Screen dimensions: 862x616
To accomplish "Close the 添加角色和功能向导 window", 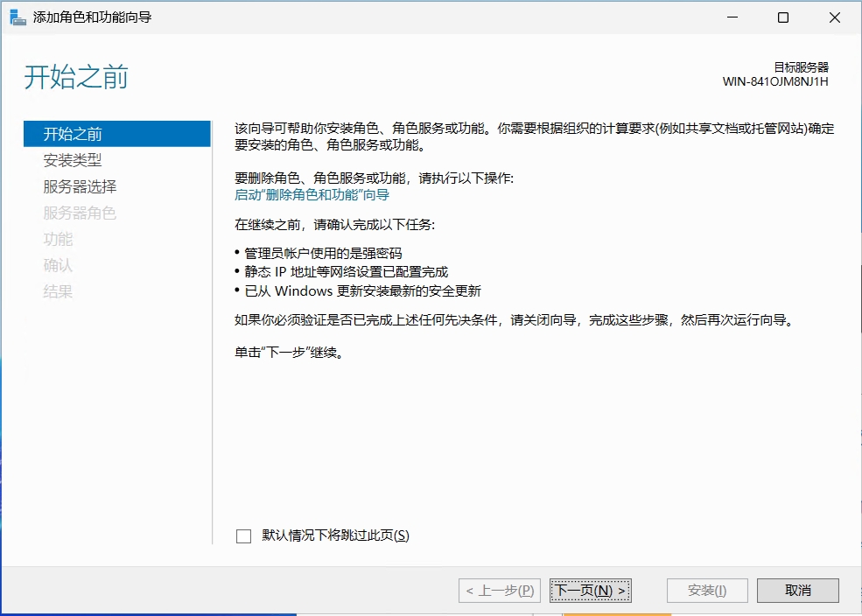I will click(x=835, y=17).
